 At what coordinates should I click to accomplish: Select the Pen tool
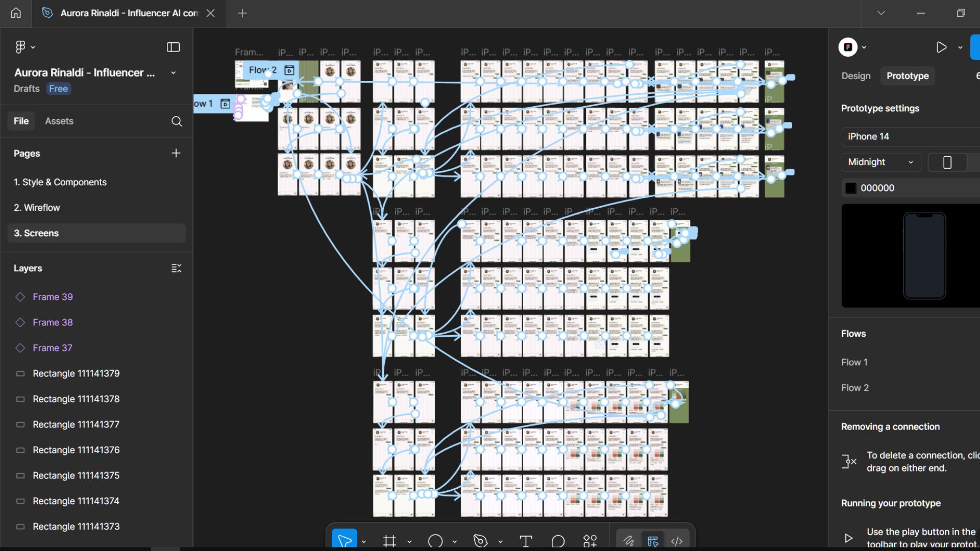(480, 541)
